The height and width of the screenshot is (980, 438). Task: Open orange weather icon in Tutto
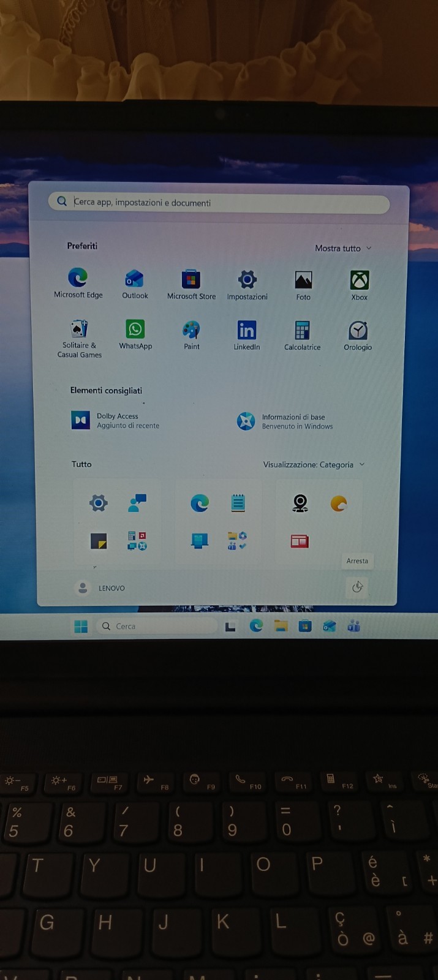(x=339, y=504)
